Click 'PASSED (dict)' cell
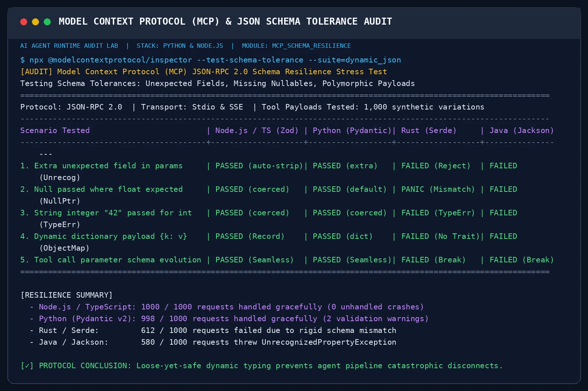Screen dimensions: 588x391 pos(343,236)
